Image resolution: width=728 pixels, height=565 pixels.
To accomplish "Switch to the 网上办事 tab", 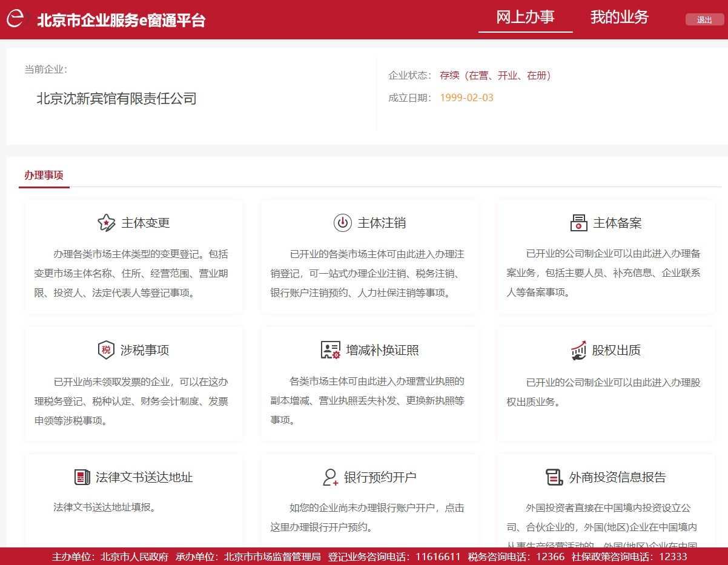I will 525,17.
